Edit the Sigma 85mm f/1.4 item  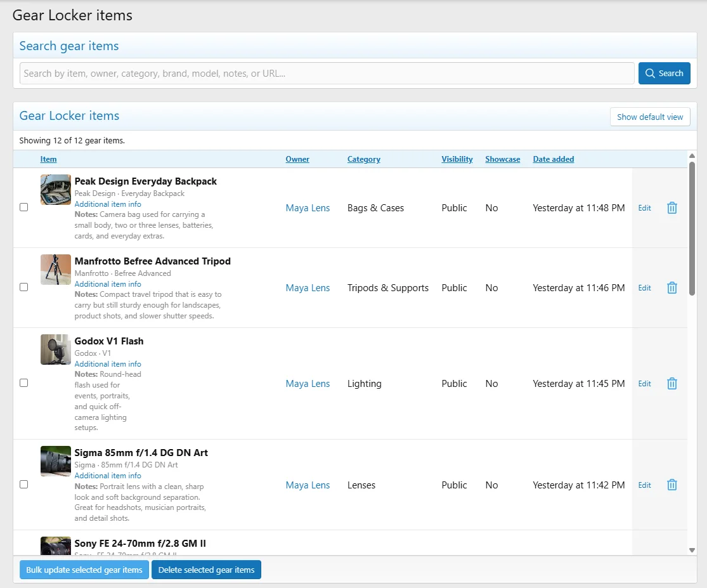644,485
